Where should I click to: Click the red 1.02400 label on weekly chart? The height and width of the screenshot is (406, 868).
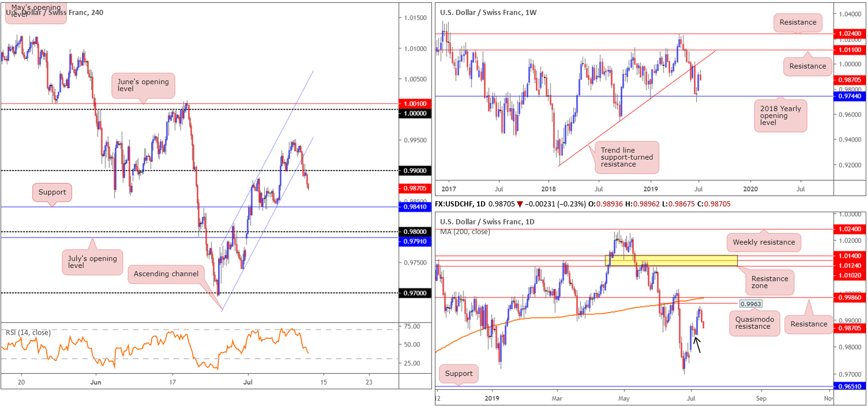point(850,34)
